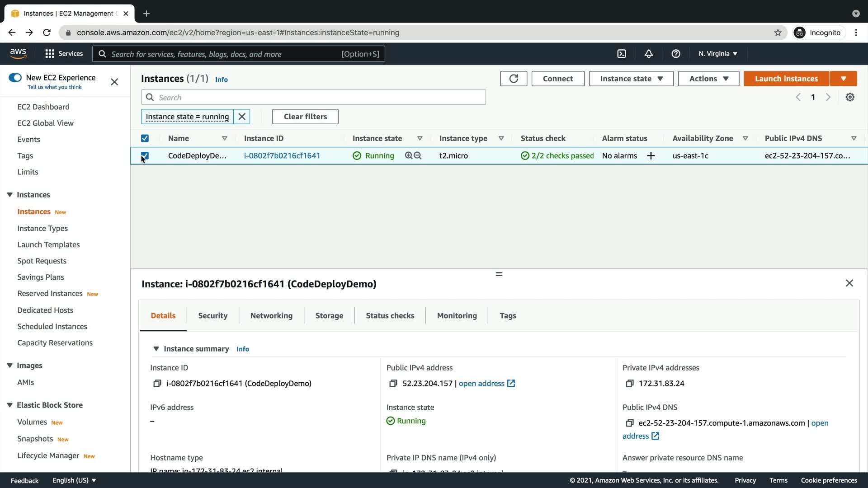This screenshot has width=868, height=488.
Task: Click the Services grid menu icon
Action: (50, 54)
